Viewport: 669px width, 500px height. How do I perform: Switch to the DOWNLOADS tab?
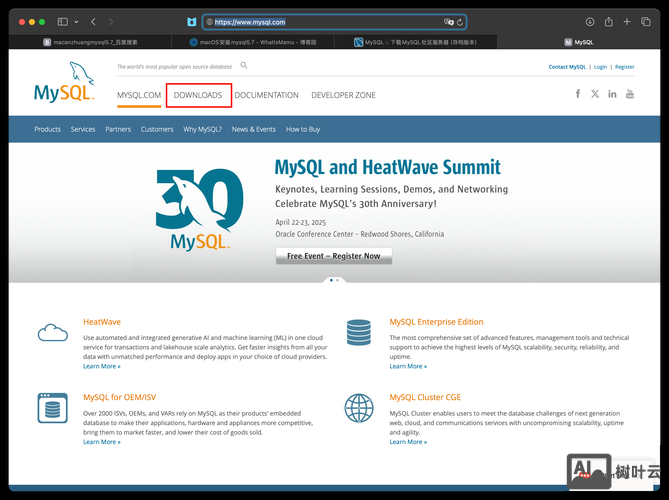[x=198, y=95]
